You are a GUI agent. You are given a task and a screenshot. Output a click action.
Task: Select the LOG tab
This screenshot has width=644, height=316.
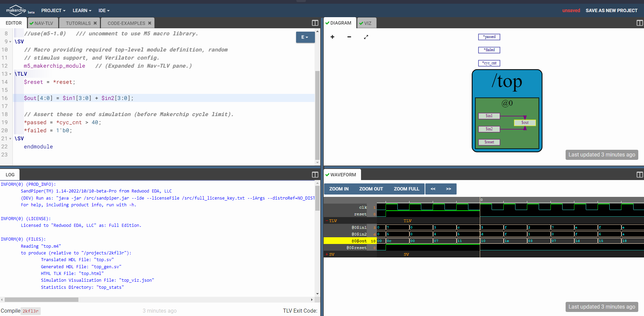[10, 175]
